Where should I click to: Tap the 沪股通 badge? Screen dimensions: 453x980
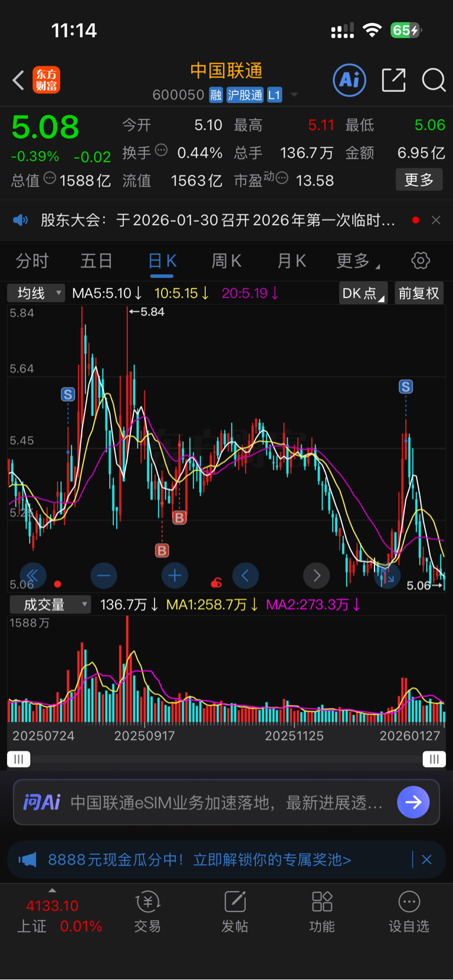tap(245, 95)
